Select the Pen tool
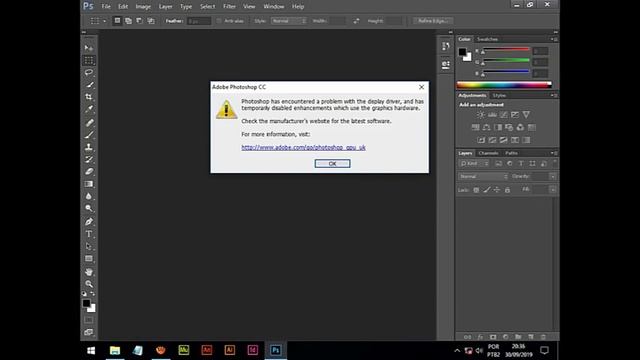The height and width of the screenshot is (360, 640). pos(89,222)
